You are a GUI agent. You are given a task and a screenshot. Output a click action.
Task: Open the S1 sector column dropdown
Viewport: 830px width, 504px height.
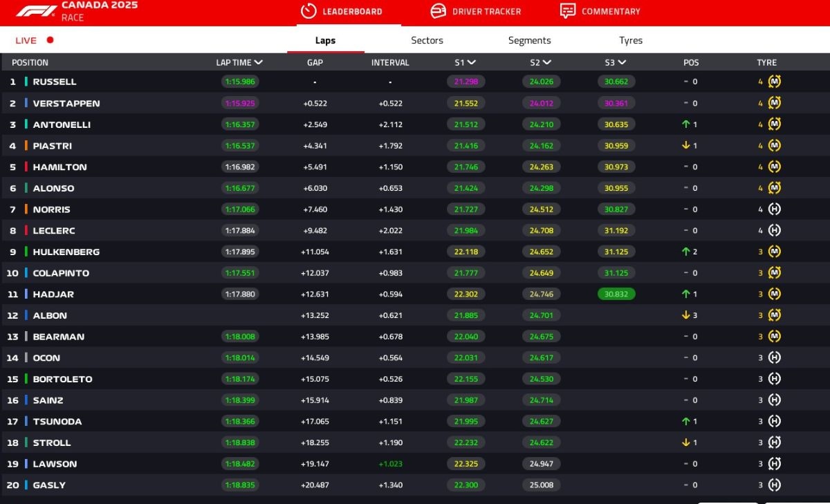coord(472,62)
